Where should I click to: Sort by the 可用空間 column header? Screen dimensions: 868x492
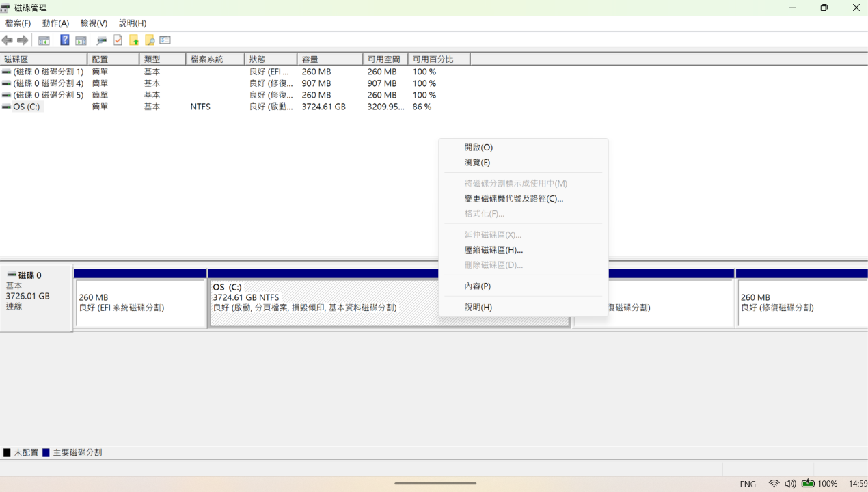tap(385, 59)
